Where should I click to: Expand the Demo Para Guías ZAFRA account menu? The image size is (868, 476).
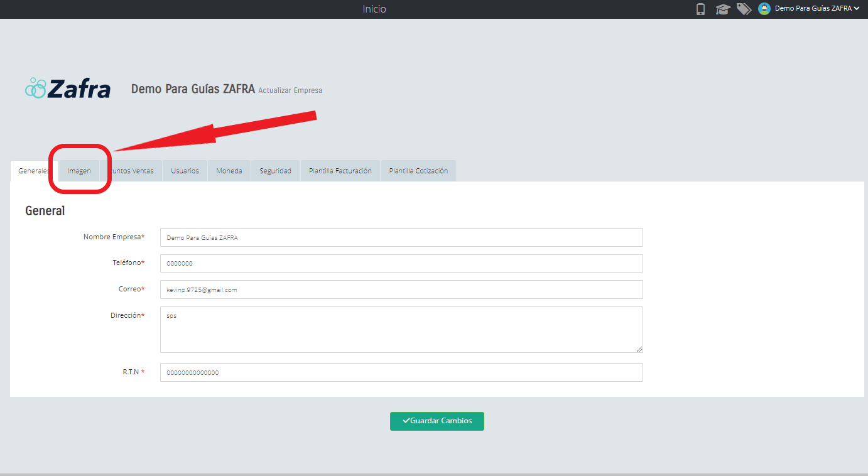click(x=816, y=9)
